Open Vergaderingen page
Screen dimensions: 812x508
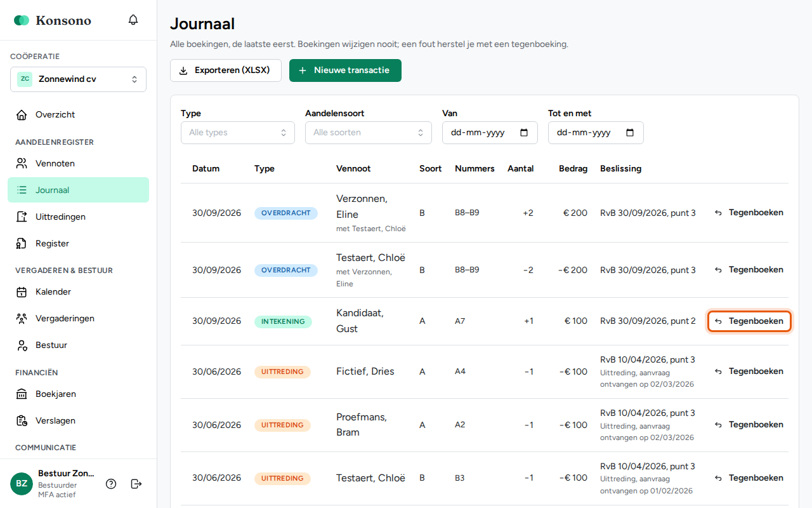click(x=78, y=319)
